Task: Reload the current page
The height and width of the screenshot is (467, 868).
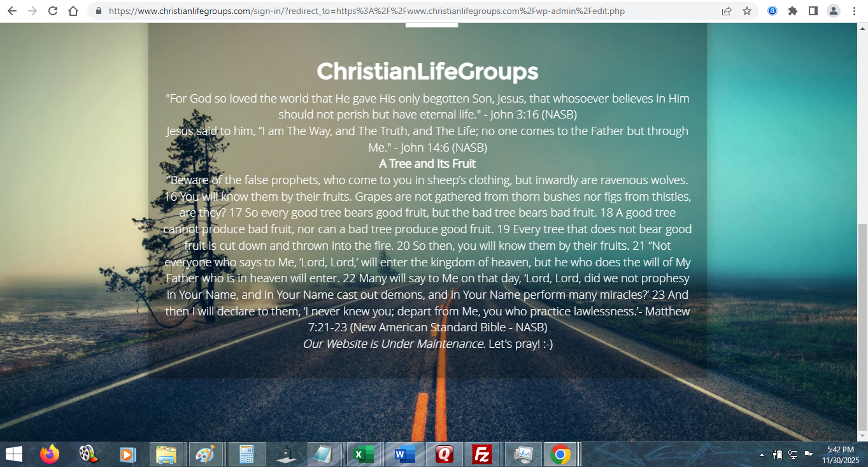Action: [53, 11]
